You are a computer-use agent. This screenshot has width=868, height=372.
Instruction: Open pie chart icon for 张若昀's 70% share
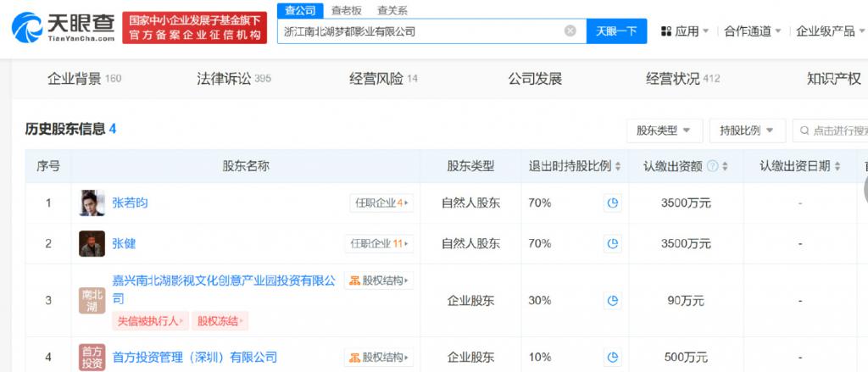click(x=612, y=203)
